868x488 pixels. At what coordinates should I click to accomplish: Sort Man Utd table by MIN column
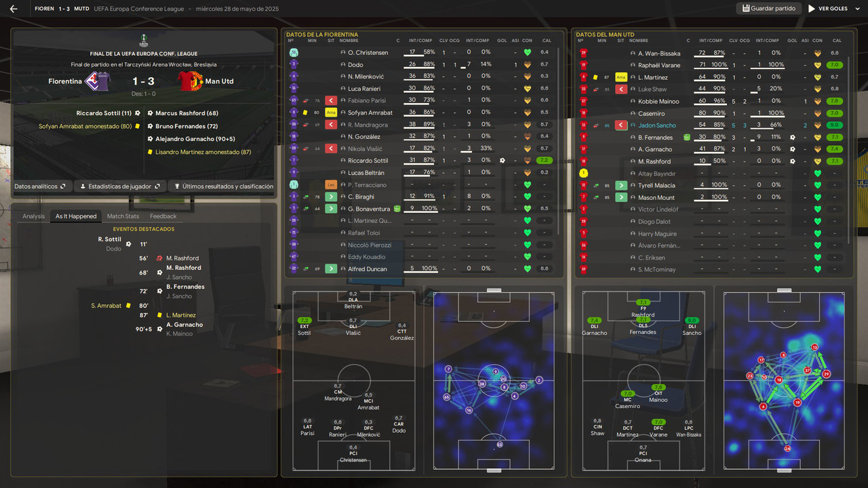[x=601, y=41]
